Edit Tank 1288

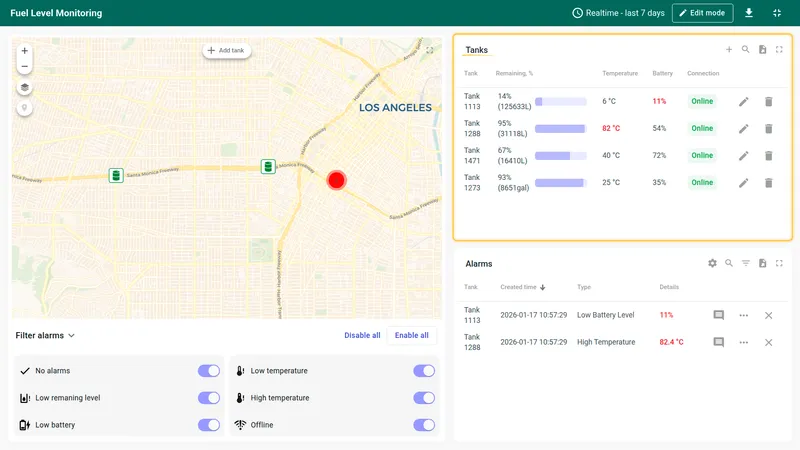[x=743, y=129]
